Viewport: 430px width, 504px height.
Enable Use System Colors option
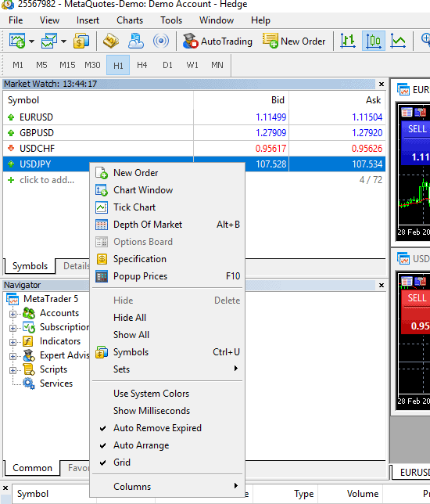click(x=167, y=394)
